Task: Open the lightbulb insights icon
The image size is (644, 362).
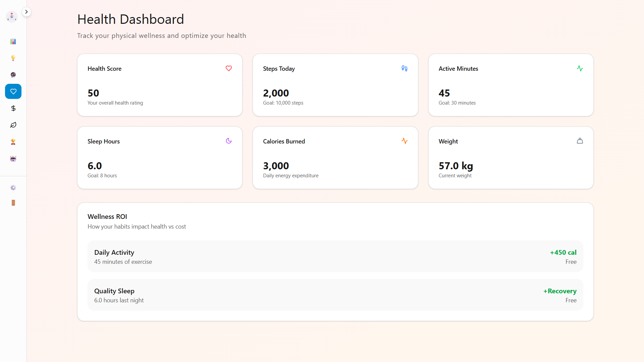Action: tap(13, 58)
